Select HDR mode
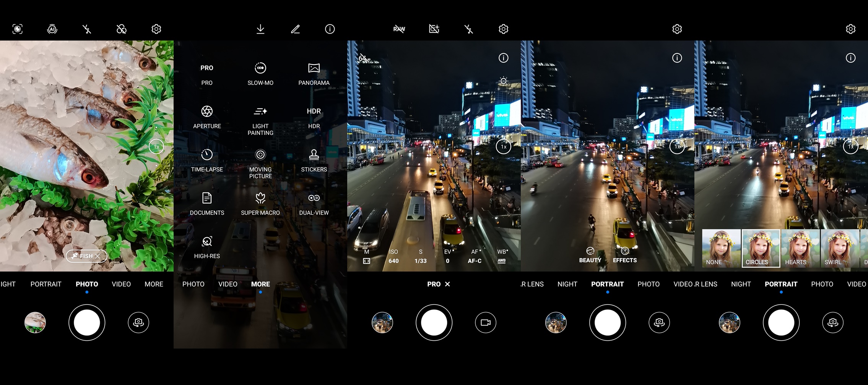This screenshot has height=385, width=868. point(314,118)
